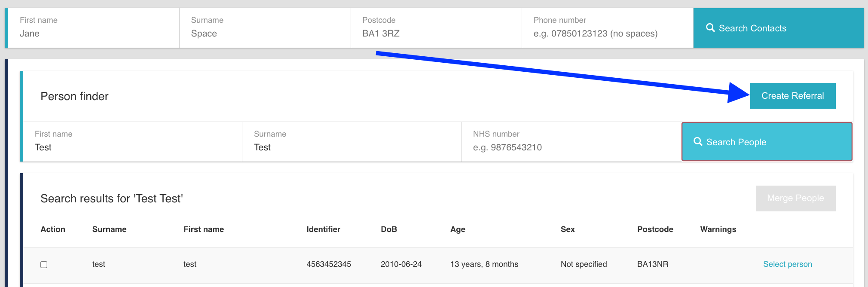Click the Warnings column header
868x287 pixels.
tap(718, 229)
